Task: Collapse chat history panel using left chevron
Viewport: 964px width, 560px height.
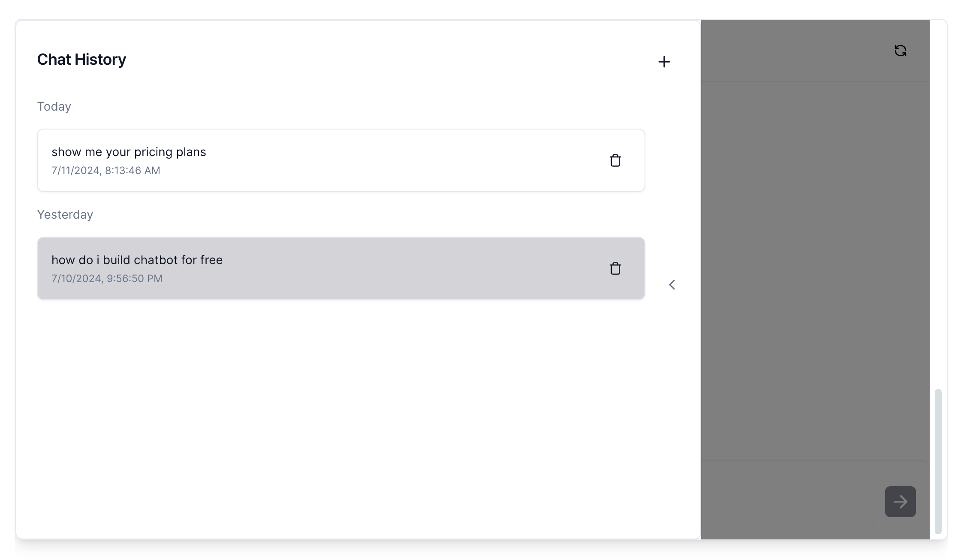Action: (x=672, y=285)
